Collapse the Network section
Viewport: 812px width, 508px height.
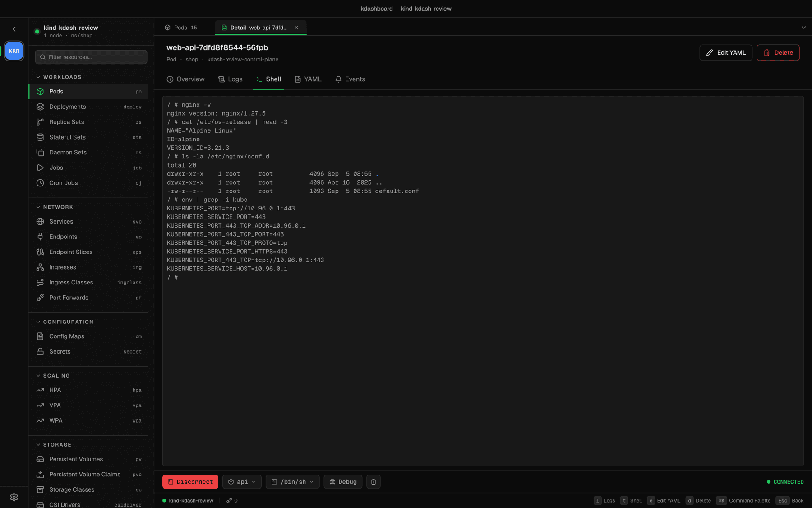click(x=55, y=207)
